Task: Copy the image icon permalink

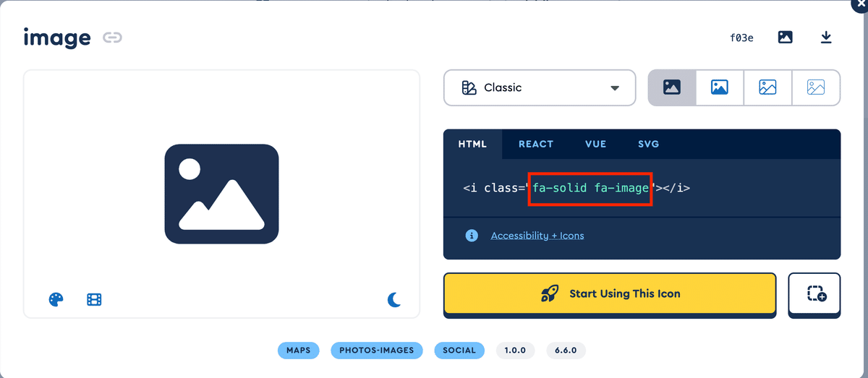Action: tap(112, 38)
